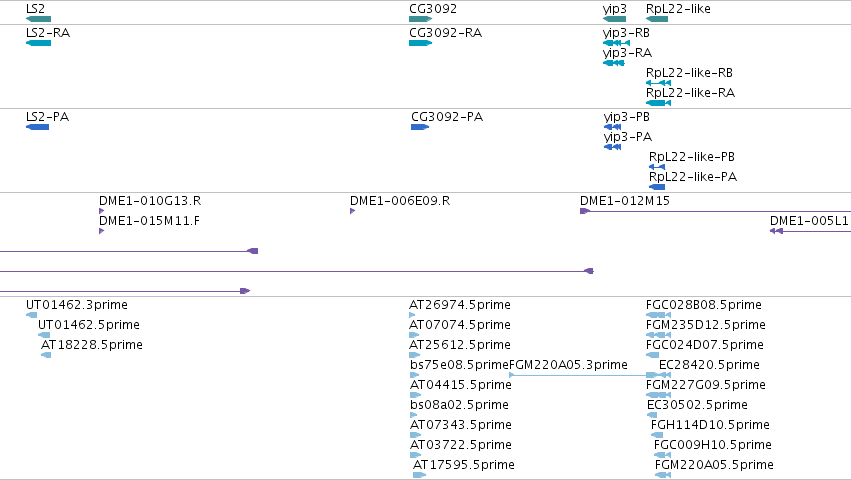Click the UT01462.5prime EST label
Image resolution: width=851 pixels, height=480 pixels.
pyautogui.click(x=89, y=325)
